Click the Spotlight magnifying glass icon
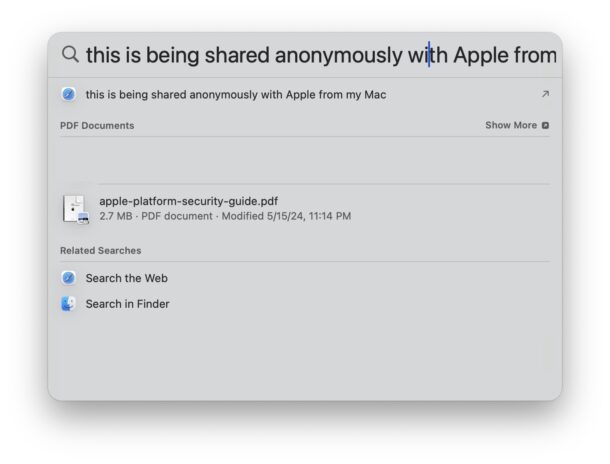610x464 pixels. 70,54
